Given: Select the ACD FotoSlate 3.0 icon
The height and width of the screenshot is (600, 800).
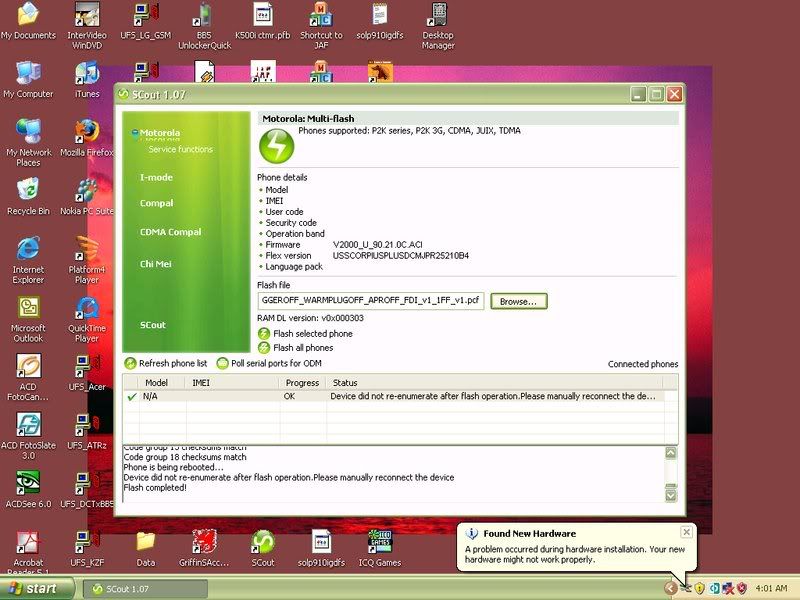Looking at the screenshot, I should click(28, 436).
